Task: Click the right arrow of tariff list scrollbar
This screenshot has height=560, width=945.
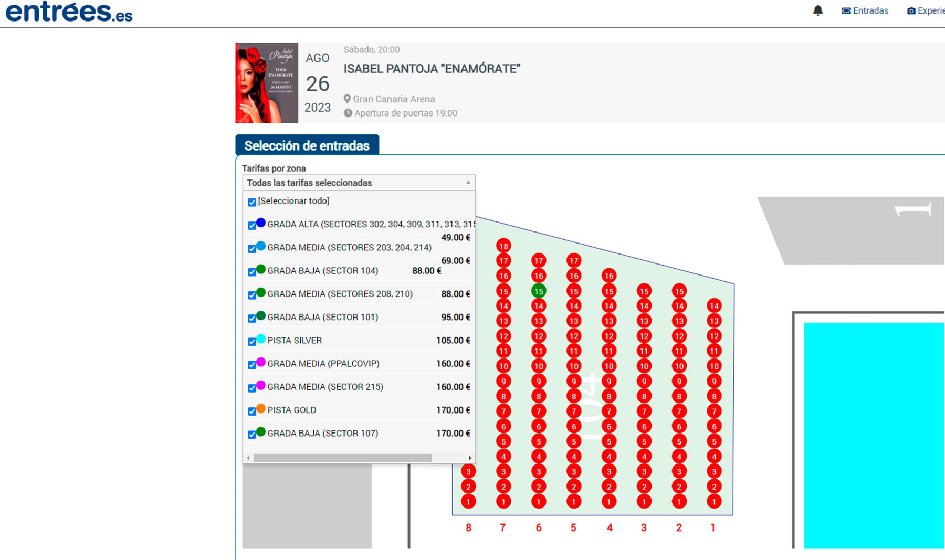Action: coord(470,458)
